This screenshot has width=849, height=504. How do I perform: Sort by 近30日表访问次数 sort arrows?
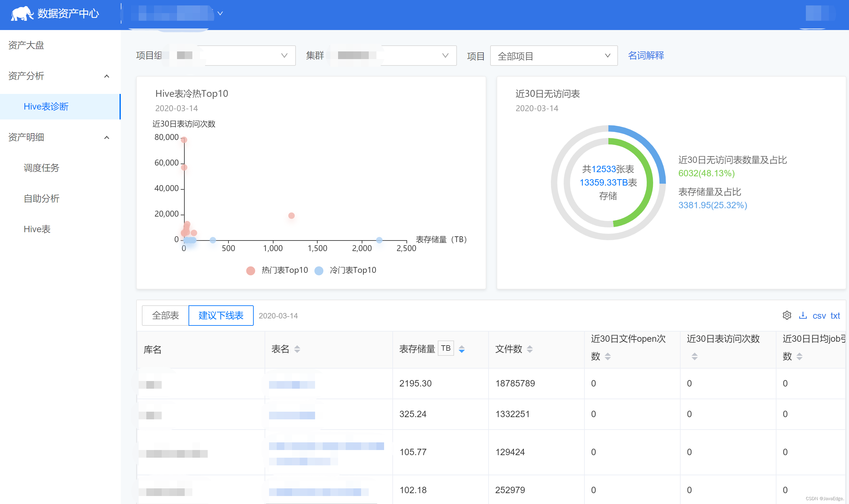pyautogui.click(x=694, y=356)
